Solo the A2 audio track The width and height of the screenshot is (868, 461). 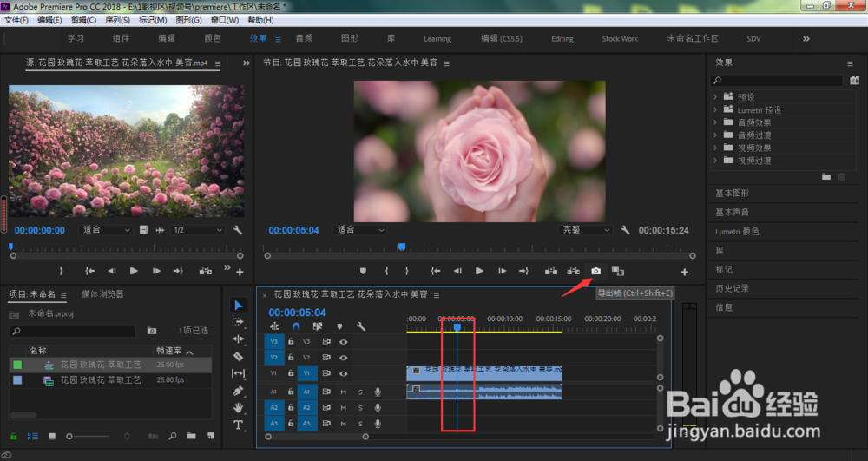click(x=360, y=408)
